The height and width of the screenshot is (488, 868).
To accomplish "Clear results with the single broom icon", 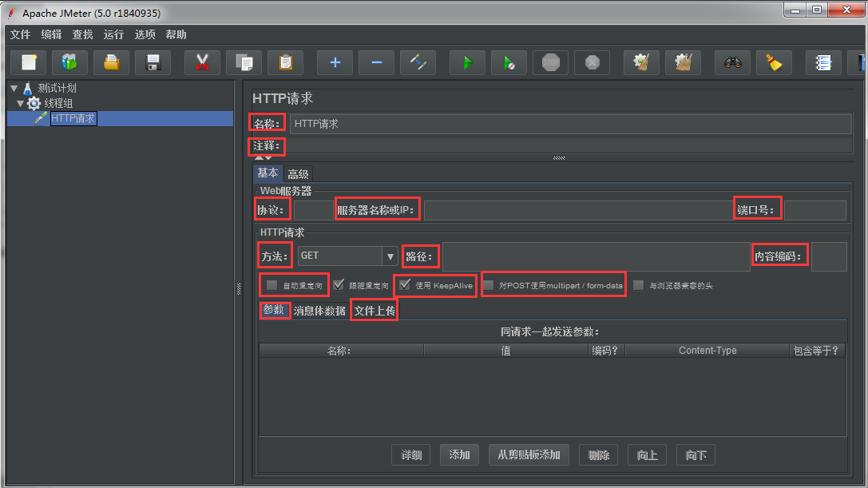I will coord(641,62).
